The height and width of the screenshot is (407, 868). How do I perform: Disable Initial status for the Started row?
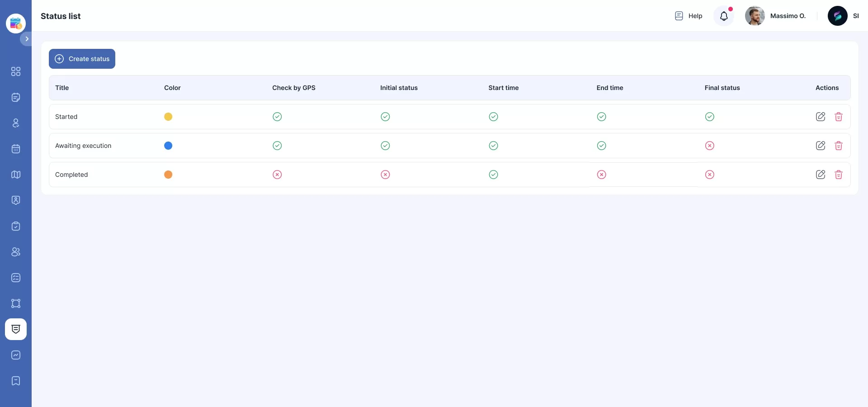[x=385, y=117]
